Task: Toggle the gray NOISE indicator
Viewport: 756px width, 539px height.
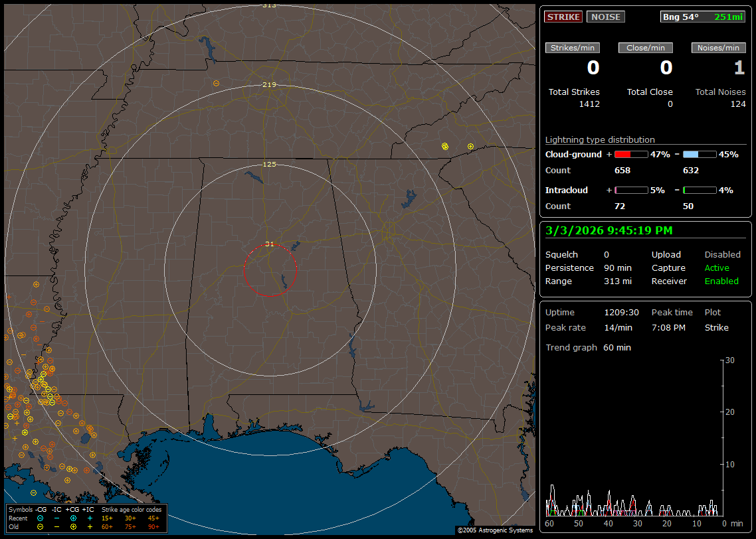Action: (x=605, y=17)
